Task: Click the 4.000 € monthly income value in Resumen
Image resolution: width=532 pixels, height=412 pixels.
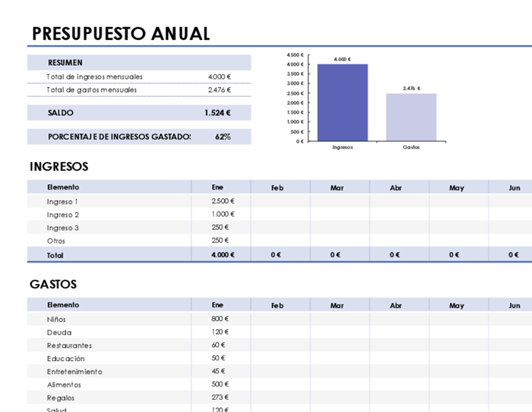Action: click(x=220, y=77)
